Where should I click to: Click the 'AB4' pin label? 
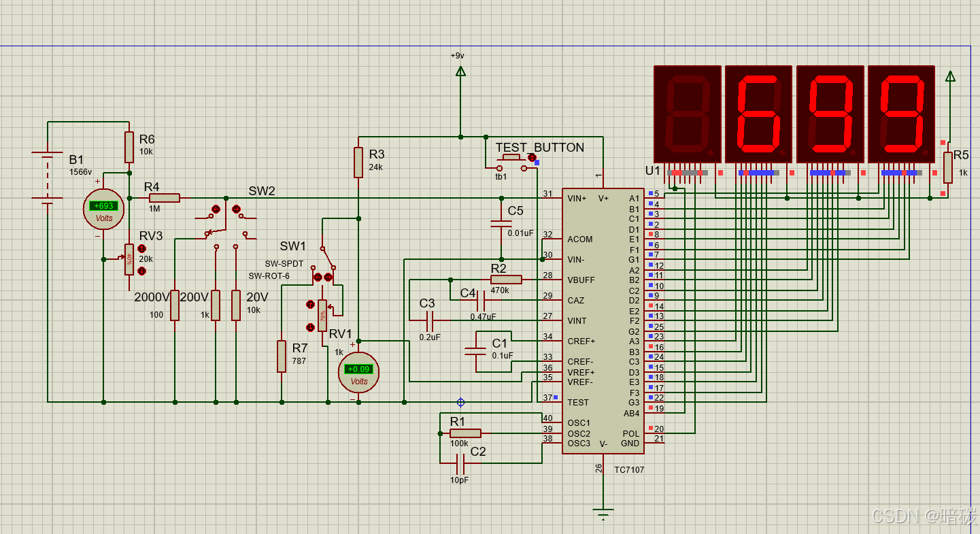(632, 414)
